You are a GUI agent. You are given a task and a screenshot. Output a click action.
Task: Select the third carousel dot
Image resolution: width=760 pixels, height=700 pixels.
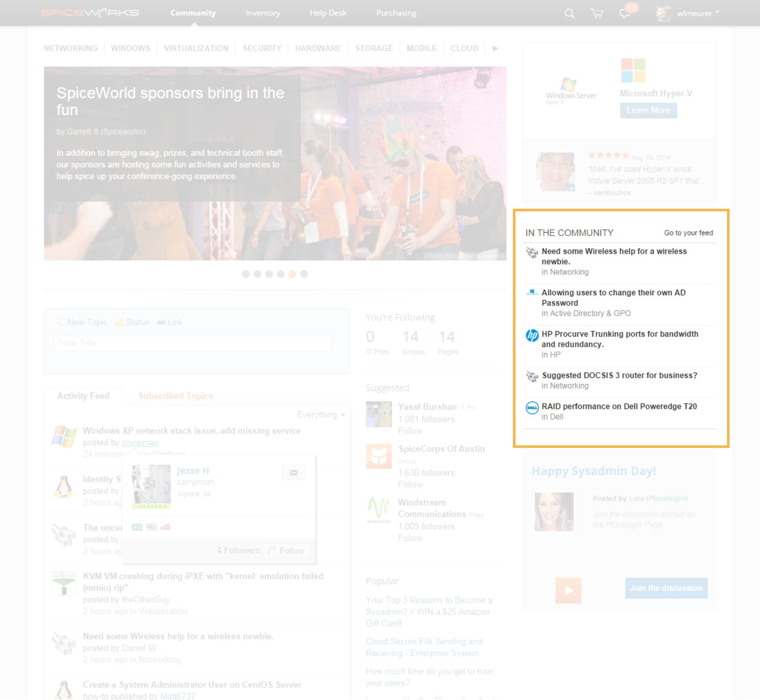pos(269,274)
